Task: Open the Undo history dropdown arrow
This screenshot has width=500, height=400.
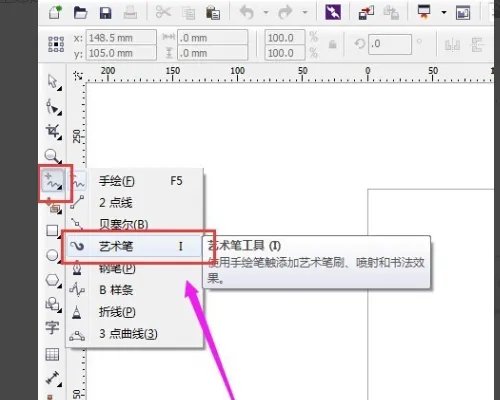Action: (266, 13)
